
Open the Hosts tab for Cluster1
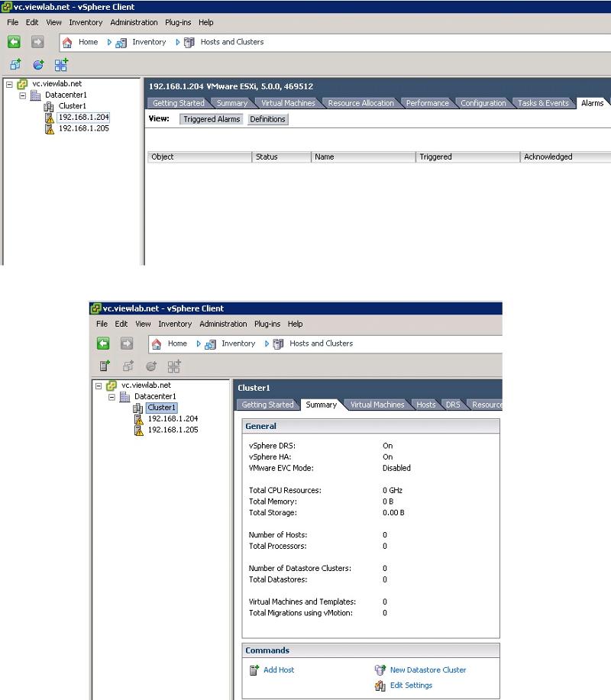(x=425, y=405)
